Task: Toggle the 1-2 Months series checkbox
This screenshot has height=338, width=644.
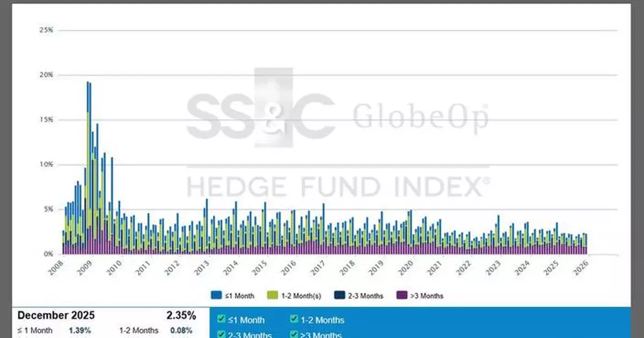Action: tap(294, 319)
